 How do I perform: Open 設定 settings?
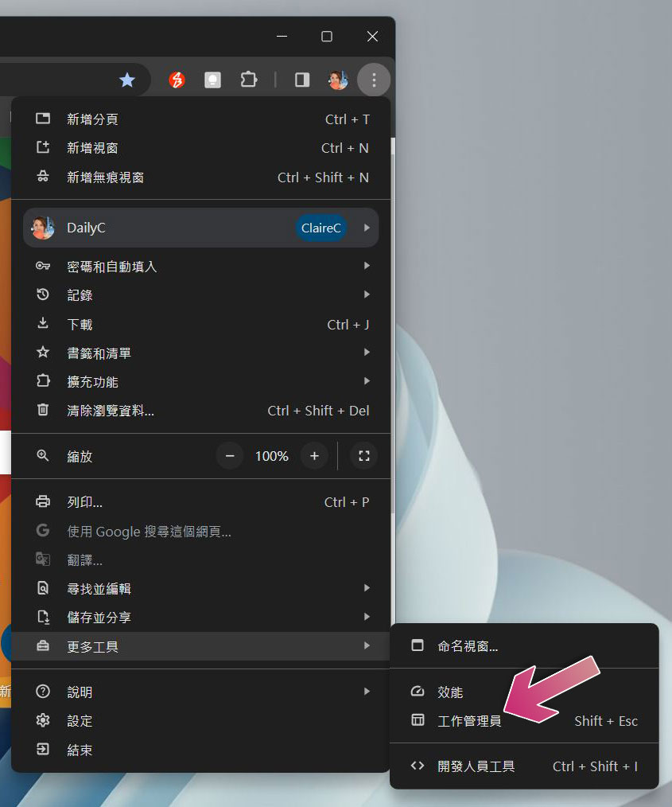[201, 720]
